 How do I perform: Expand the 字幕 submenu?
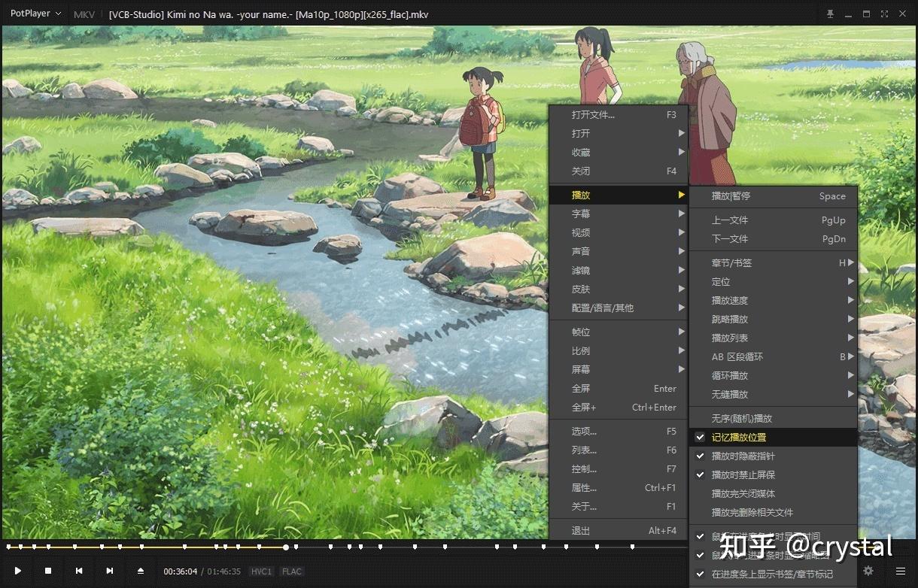[x=619, y=214]
